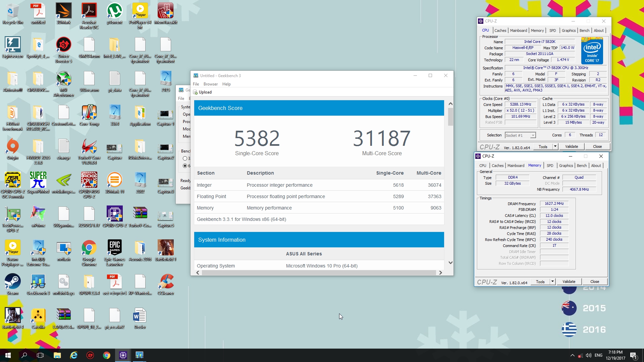644x362 pixels.
Task: Click Close button in upper CPU-Z window
Action: pyautogui.click(x=597, y=146)
